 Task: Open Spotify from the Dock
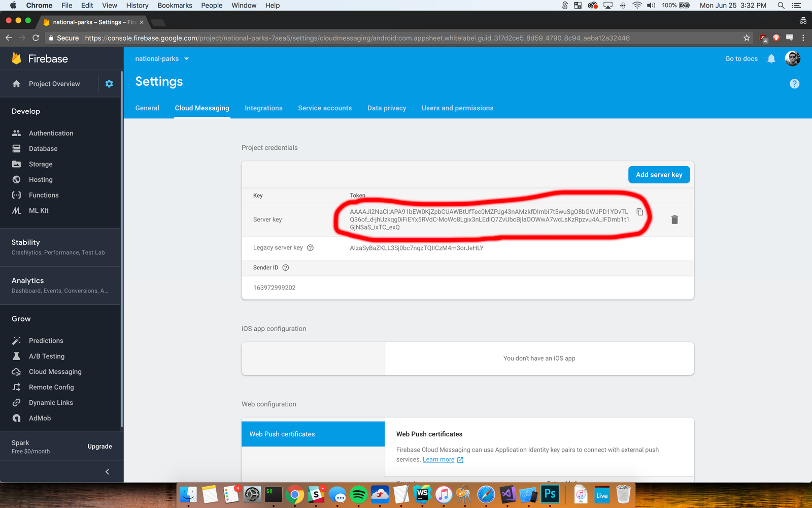click(x=358, y=494)
